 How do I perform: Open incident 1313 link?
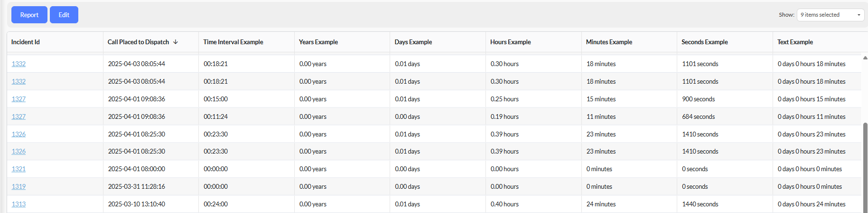coord(19,204)
